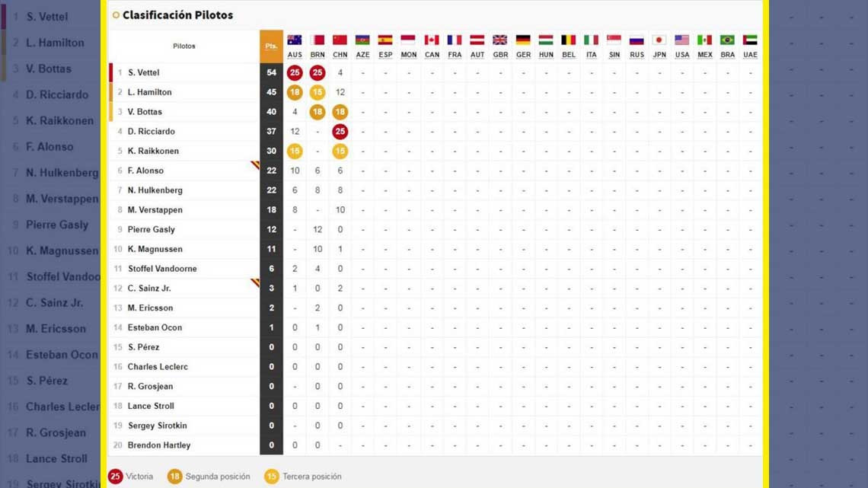This screenshot has height=488, width=868.
Task: Click F. Alonso's name in standings
Action: [x=145, y=171]
